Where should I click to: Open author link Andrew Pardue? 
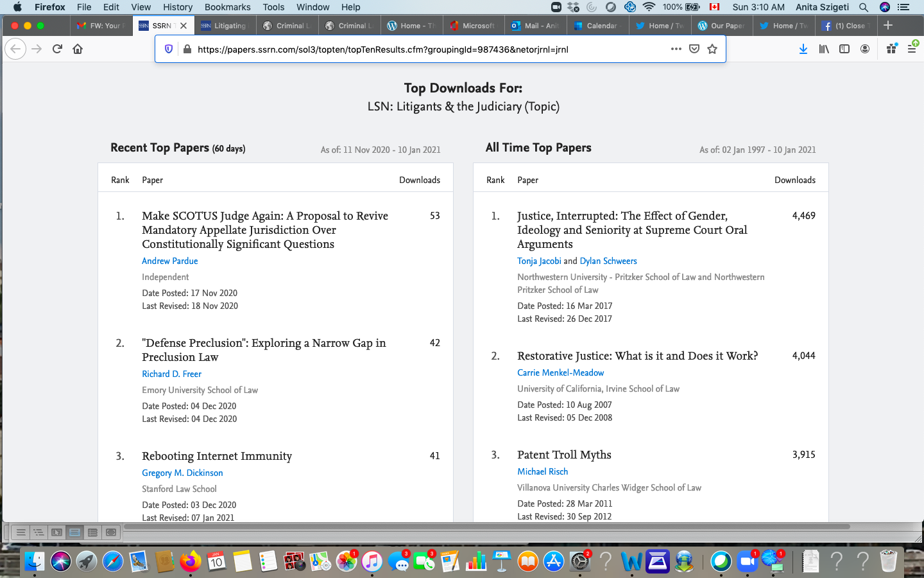(169, 261)
